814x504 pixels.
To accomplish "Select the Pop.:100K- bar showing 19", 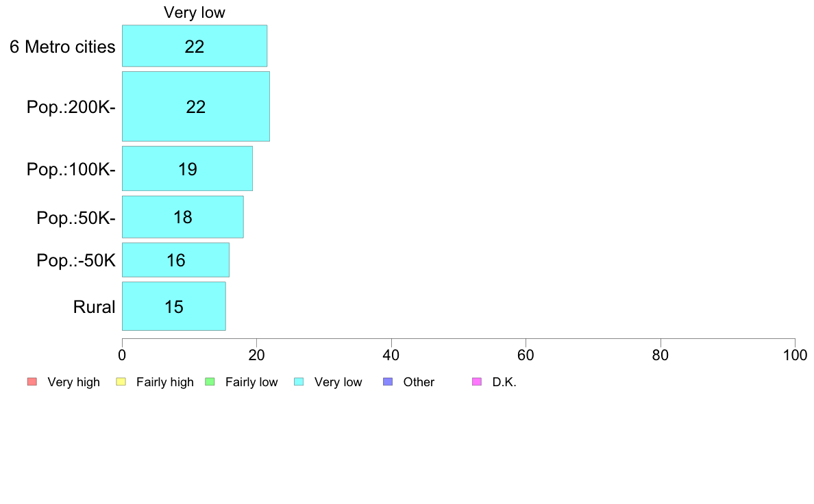I will [x=188, y=168].
